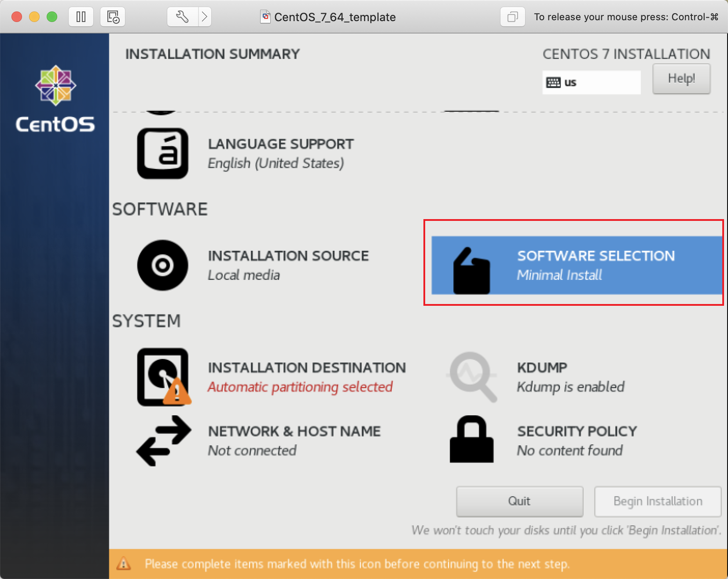
Task: Click SECURITY POLICY label
Action: [577, 431]
